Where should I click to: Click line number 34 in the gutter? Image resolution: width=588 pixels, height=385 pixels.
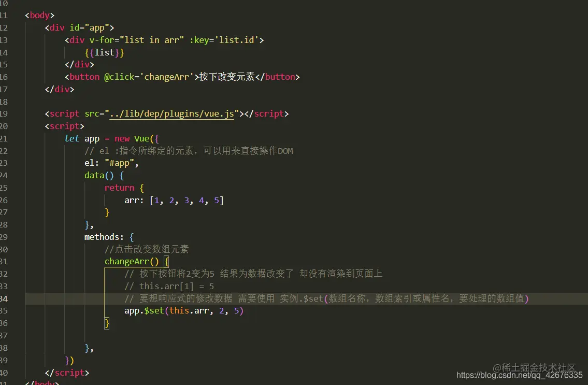(4, 298)
